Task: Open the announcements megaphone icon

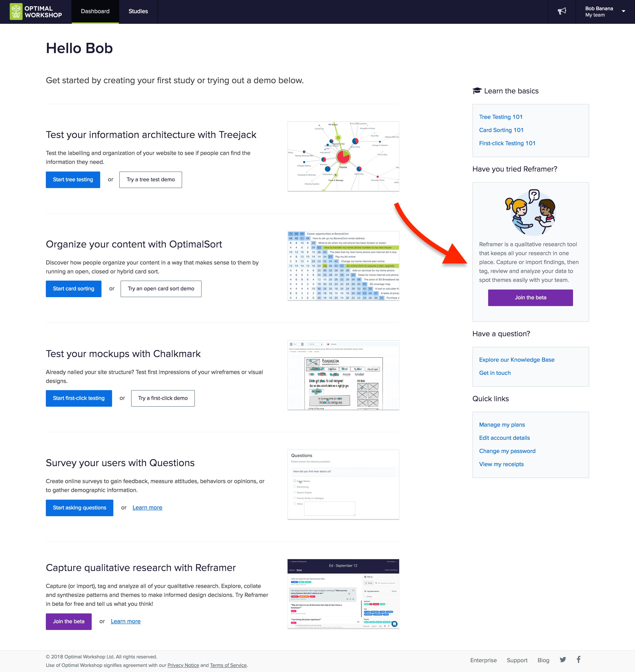Action: pyautogui.click(x=562, y=11)
